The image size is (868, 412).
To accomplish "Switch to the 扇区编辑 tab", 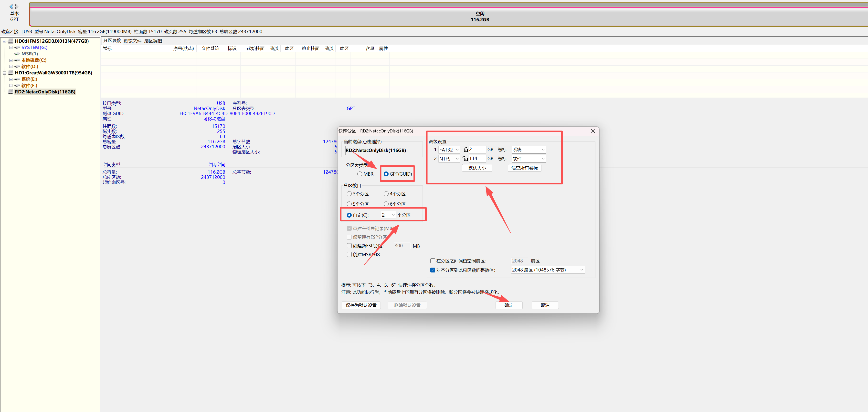I will click(153, 41).
